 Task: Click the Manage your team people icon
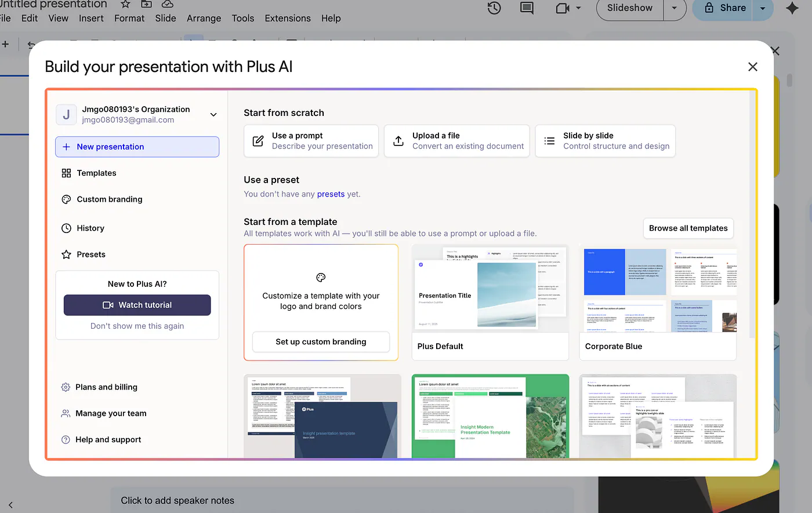(66, 413)
